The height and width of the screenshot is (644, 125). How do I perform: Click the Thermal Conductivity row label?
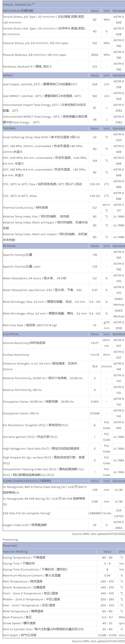(25, 208)
